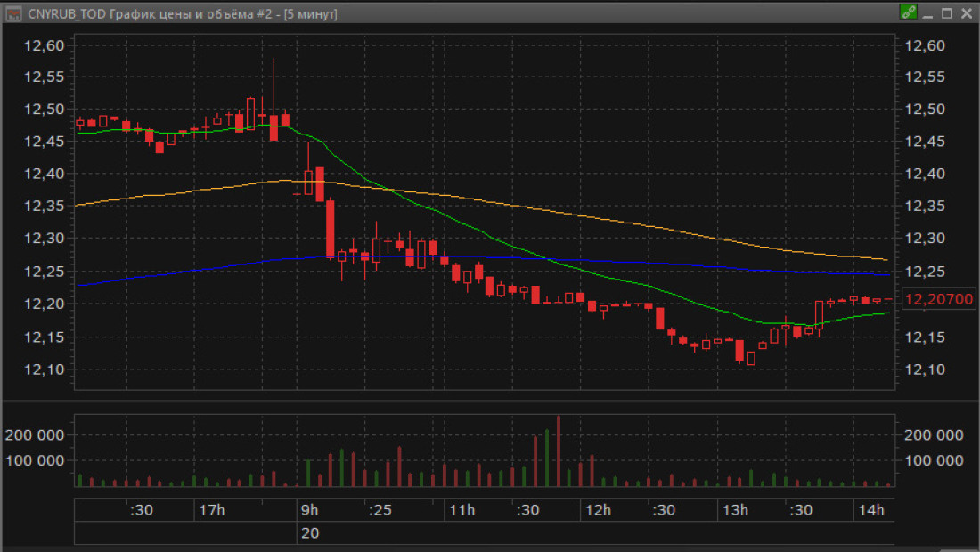Click the :25 label on time axis
The height and width of the screenshot is (552, 980).
click(380, 510)
